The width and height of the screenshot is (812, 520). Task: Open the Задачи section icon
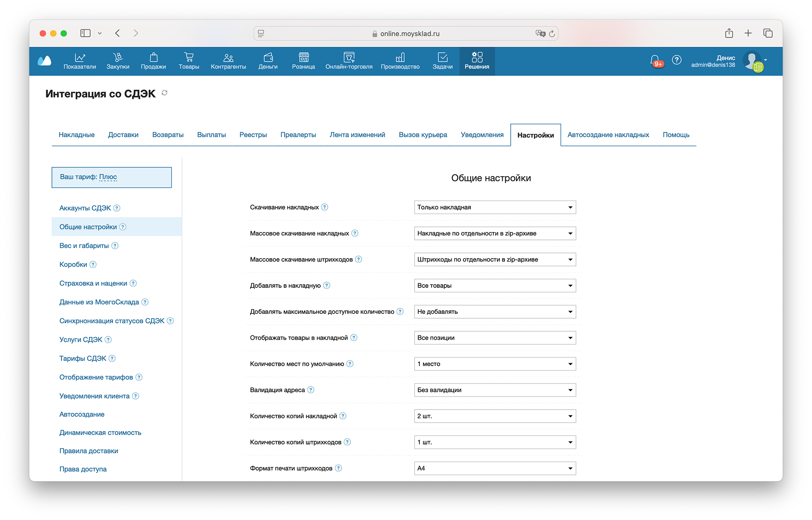(x=443, y=58)
